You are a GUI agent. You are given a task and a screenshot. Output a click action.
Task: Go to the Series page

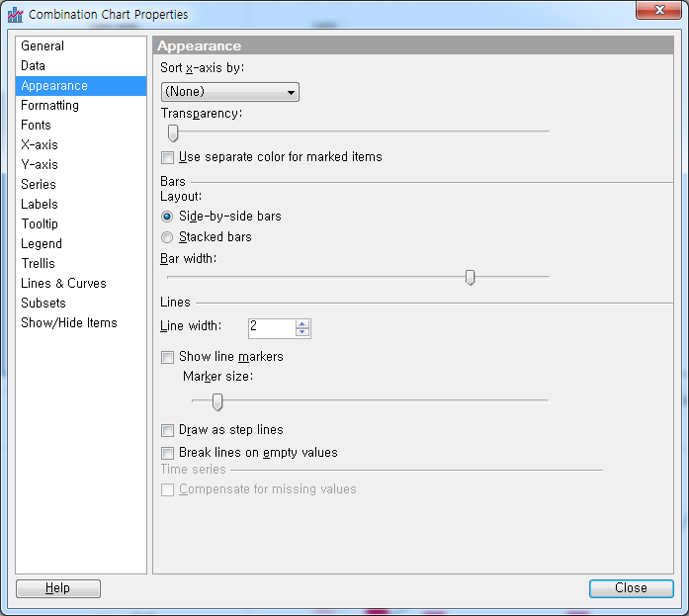81,185
